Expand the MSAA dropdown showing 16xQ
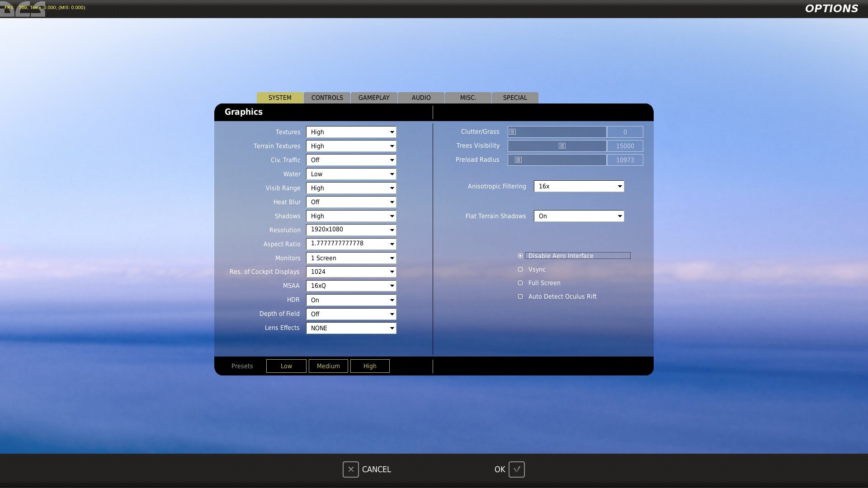Viewport: 868px width, 488px height. point(351,286)
